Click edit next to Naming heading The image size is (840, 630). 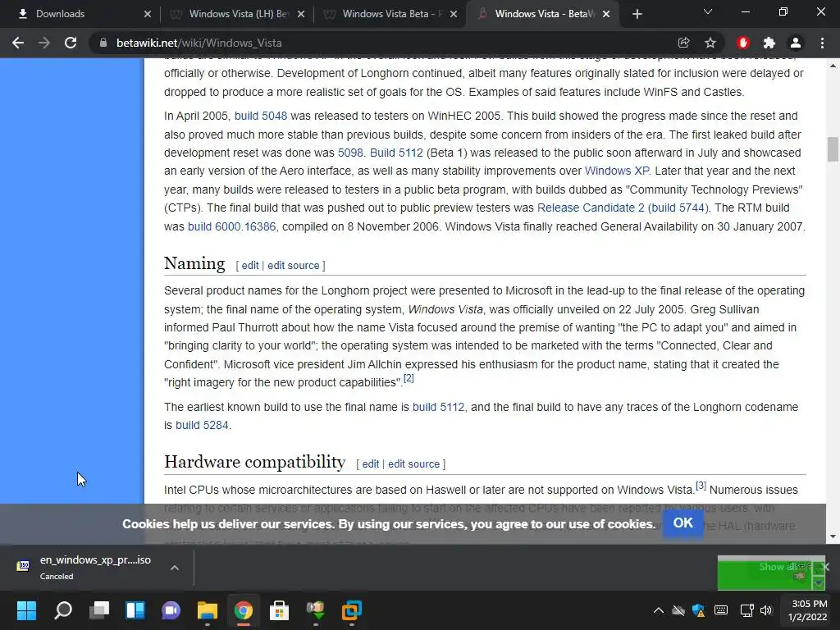[250, 265]
